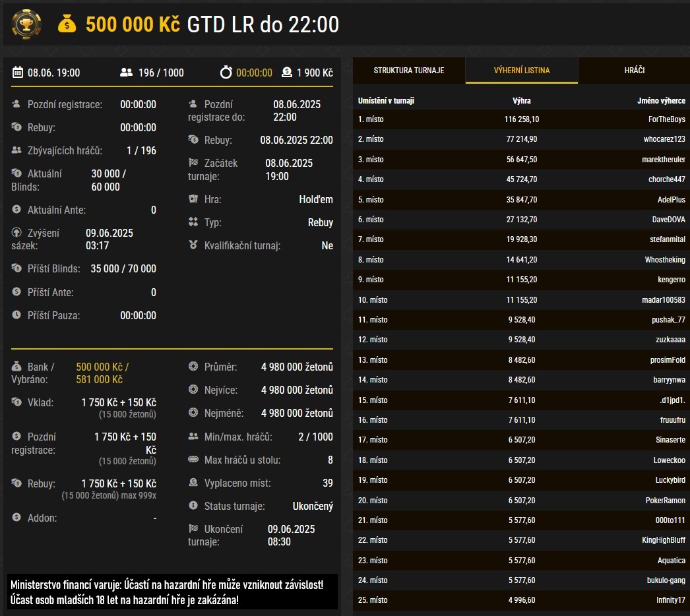Click the info icon next to Status turnaje
The width and height of the screenshot is (690, 616).
point(193,506)
